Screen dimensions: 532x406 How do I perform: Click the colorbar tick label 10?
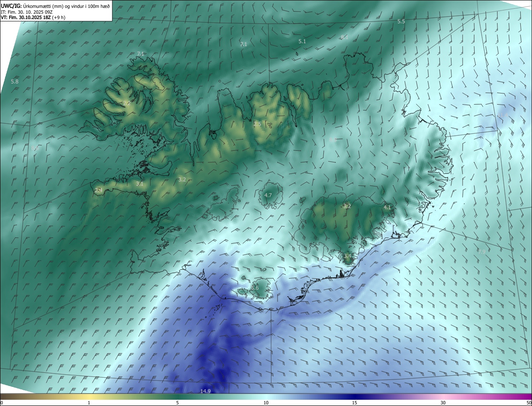coord(266,403)
